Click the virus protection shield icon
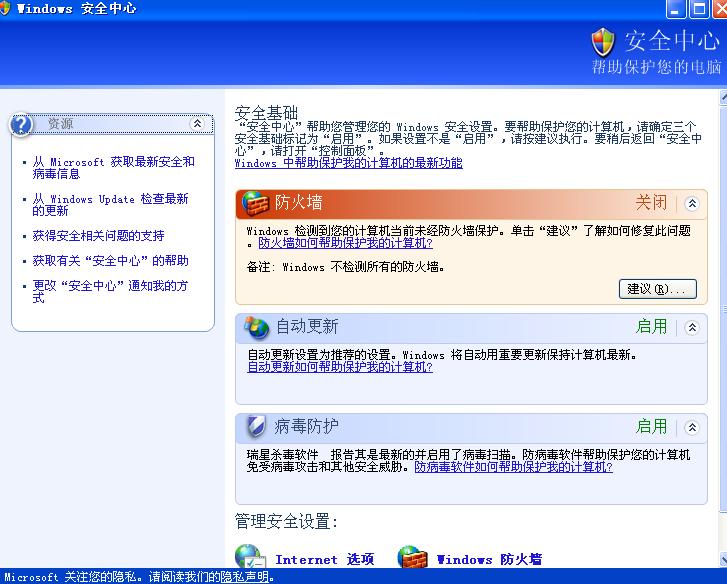 click(x=255, y=426)
